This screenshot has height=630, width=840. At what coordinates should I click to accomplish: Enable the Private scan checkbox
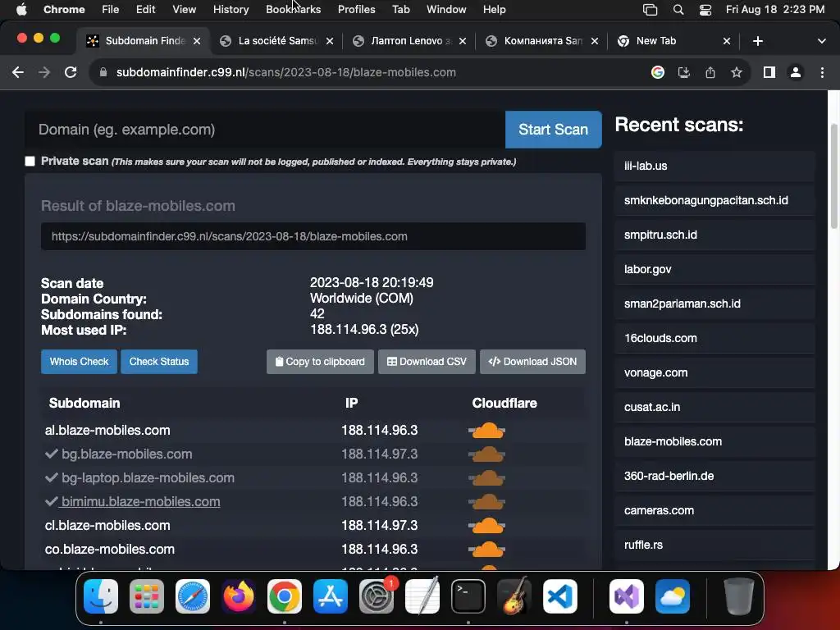pos(30,162)
